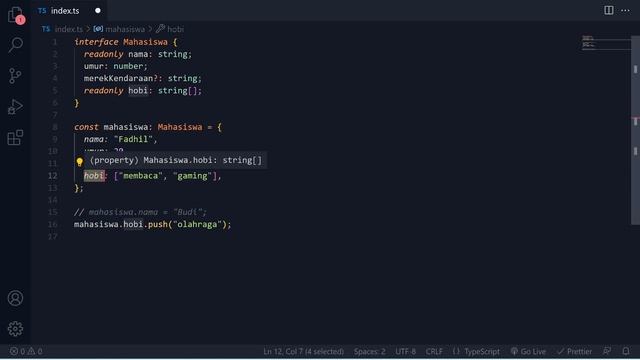Click the "membaca" string in array
640x360 pixels.
[140, 176]
